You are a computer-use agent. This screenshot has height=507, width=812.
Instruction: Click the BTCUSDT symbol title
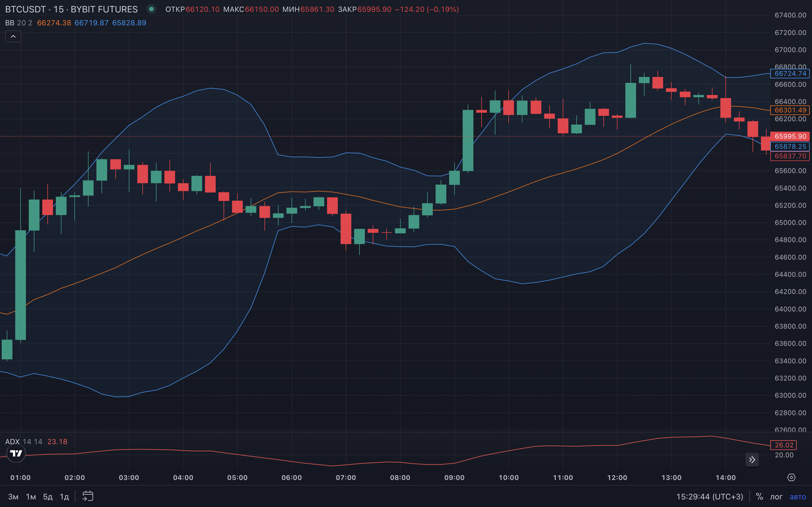point(25,9)
